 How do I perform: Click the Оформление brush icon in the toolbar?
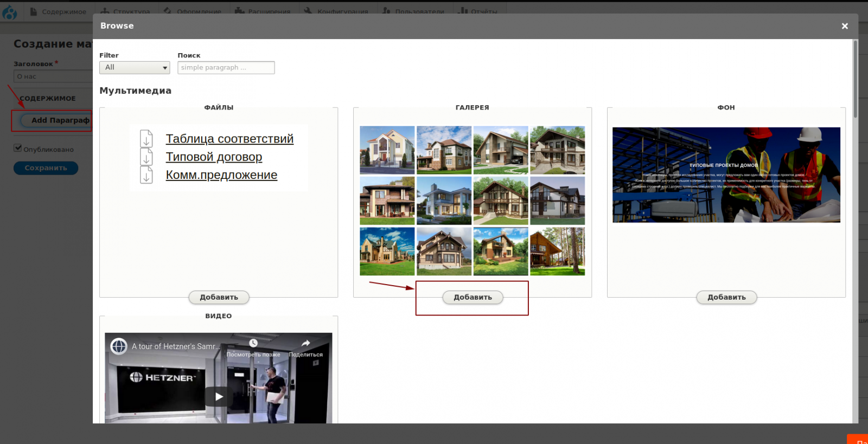point(168,11)
